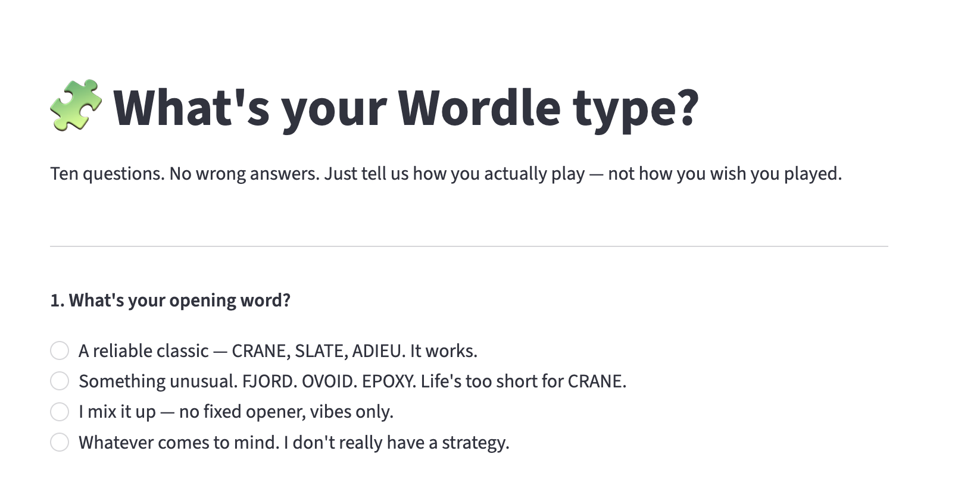
Task: Choose the "Something unusual" radio button
Action: coord(60,381)
